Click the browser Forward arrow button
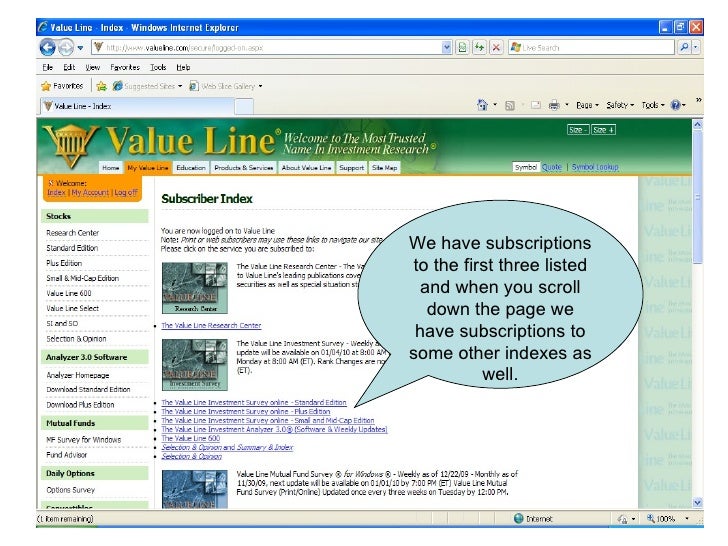 pyautogui.click(x=66, y=47)
